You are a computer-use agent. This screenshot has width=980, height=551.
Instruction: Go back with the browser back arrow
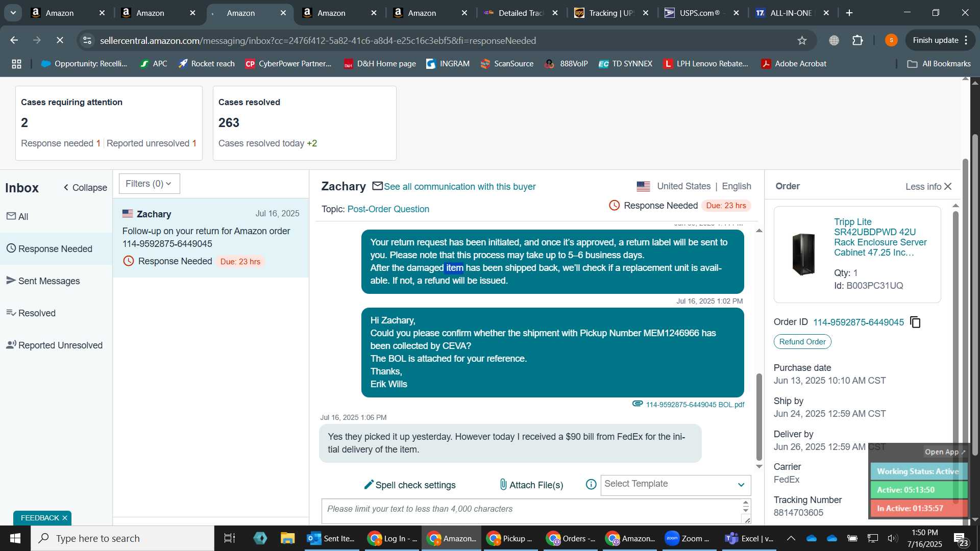(14, 40)
